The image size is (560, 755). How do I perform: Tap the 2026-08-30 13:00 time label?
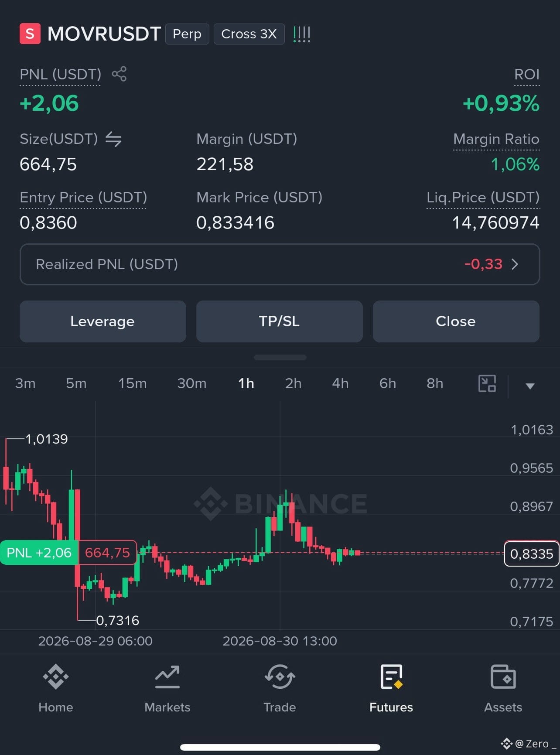(280, 641)
